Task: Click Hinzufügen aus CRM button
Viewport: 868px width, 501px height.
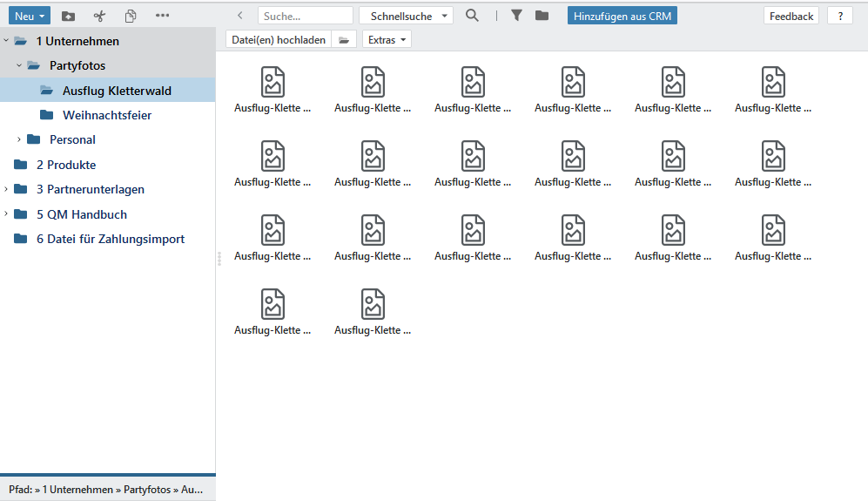Action: pyautogui.click(x=622, y=16)
